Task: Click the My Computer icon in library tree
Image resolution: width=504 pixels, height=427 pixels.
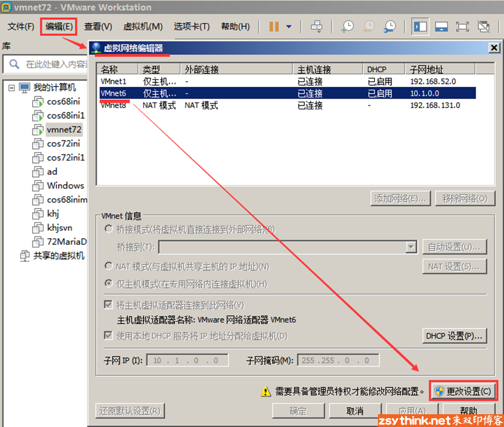Action: [x=24, y=88]
